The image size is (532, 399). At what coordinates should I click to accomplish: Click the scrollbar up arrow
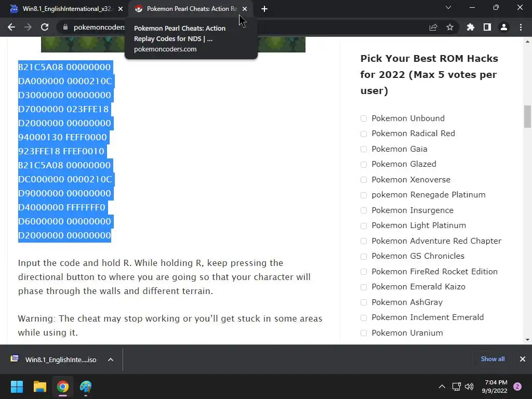pyautogui.click(x=527, y=42)
